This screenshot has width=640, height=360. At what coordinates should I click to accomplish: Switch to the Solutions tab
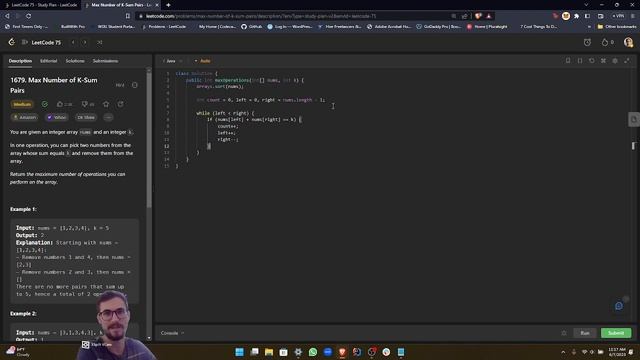(x=75, y=61)
